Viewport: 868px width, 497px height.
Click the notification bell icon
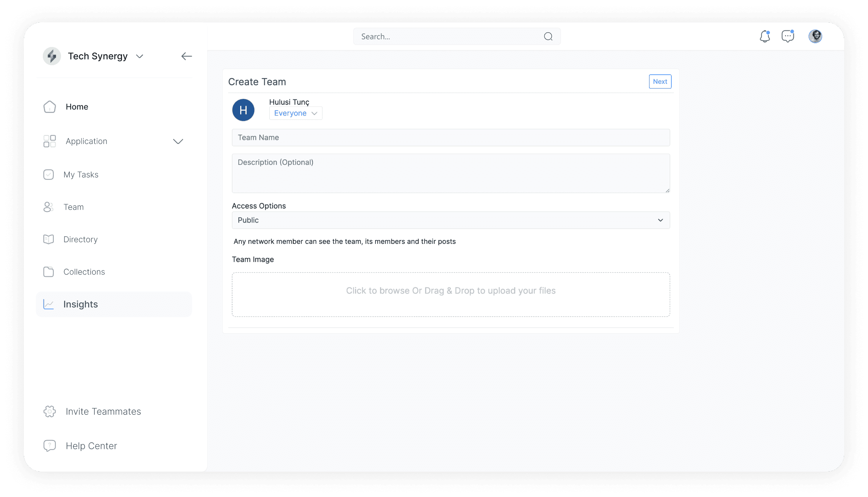point(765,36)
